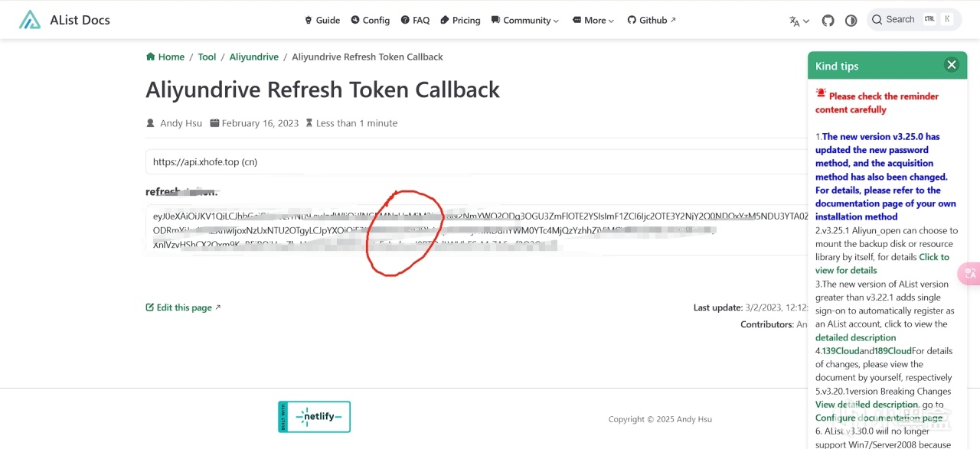Open the Pricing page
980x449 pixels.
pos(460,20)
